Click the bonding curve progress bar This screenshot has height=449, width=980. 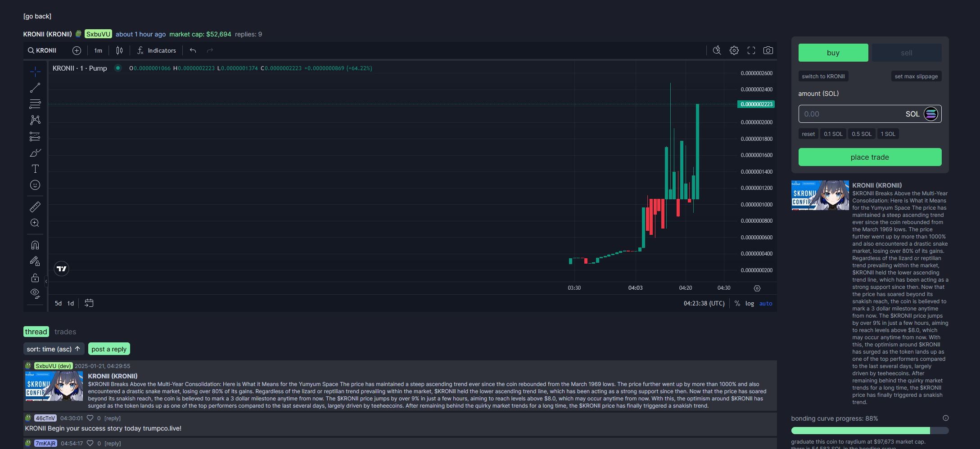[x=870, y=431]
